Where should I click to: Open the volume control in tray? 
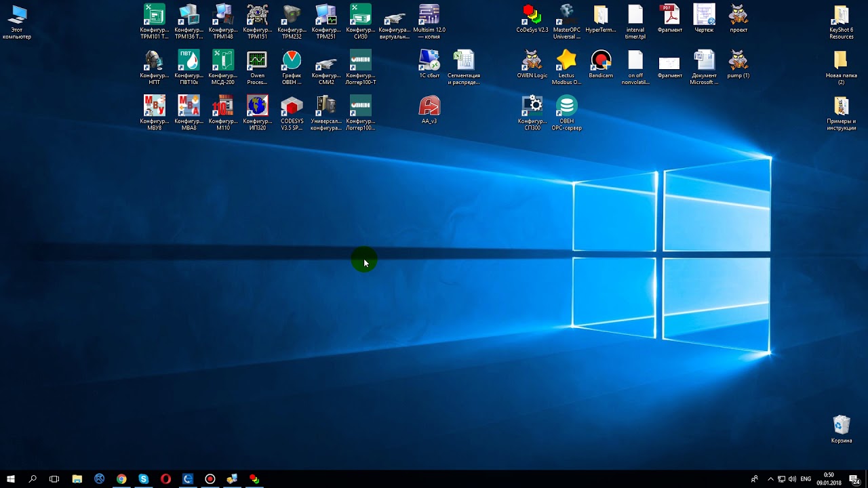coord(792,479)
